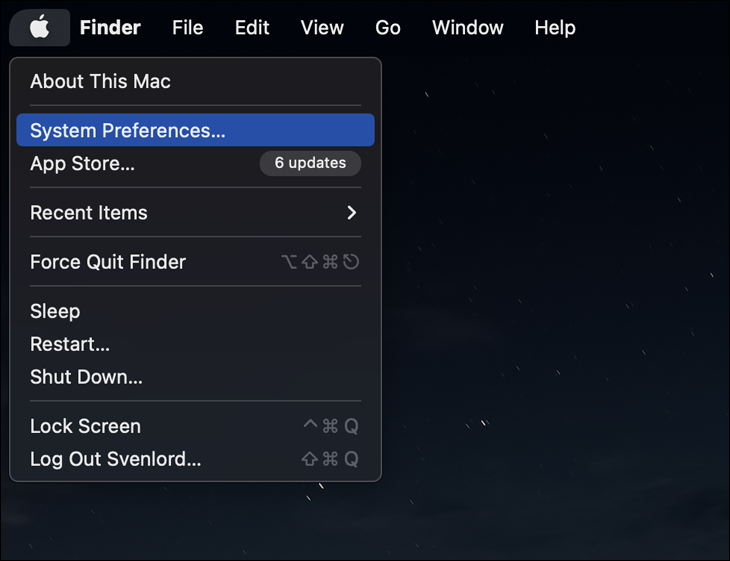Choose Shut Down from the menu
This screenshot has width=730, height=561.
86,377
